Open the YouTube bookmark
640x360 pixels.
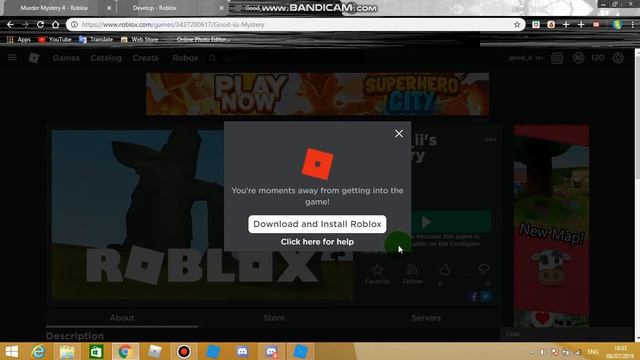[x=55, y=40]
